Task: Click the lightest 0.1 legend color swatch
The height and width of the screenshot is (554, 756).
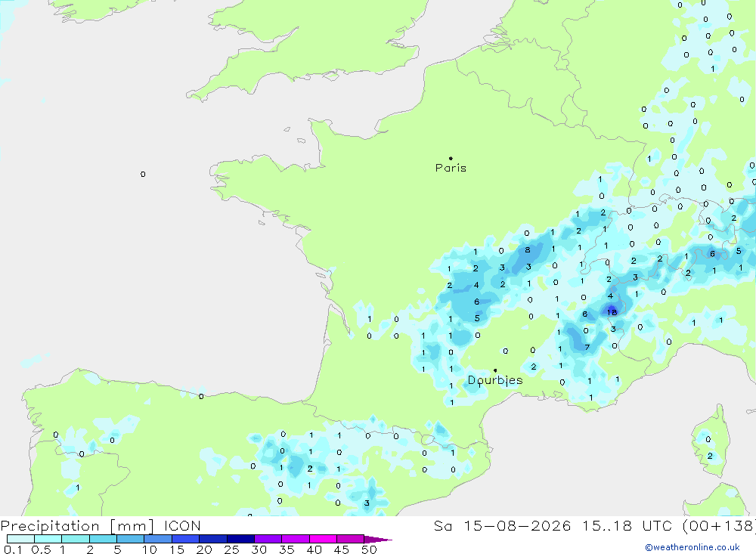Action: click(20, 539)
